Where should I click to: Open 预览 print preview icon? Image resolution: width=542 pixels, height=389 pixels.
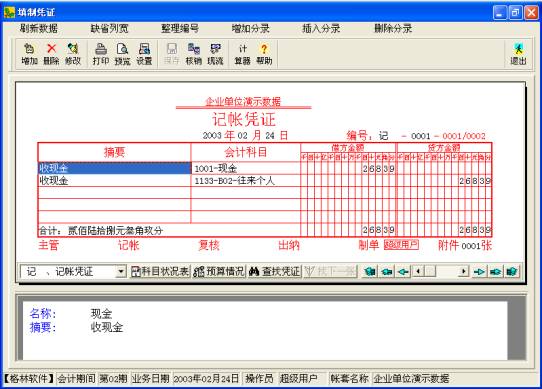pos(122,54)
